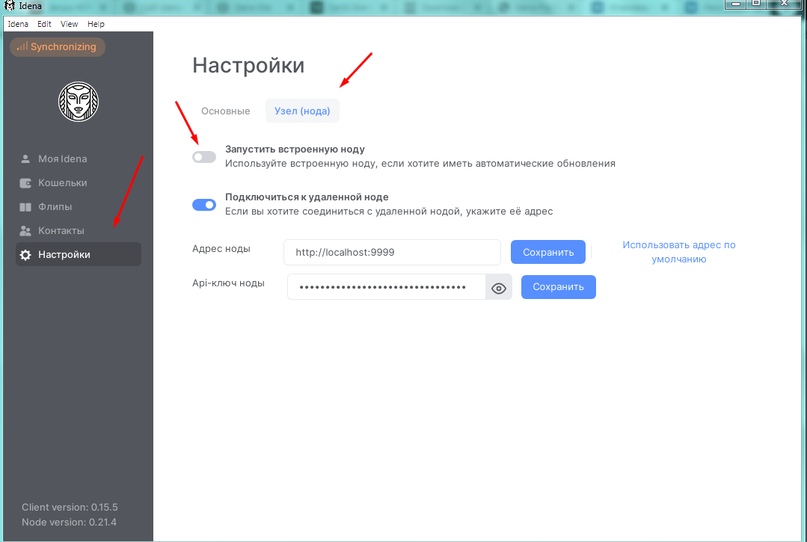807x542 pixels.
Task: Enable the Запустить встроенную ноду switch
Action: [x=204, y=157]
